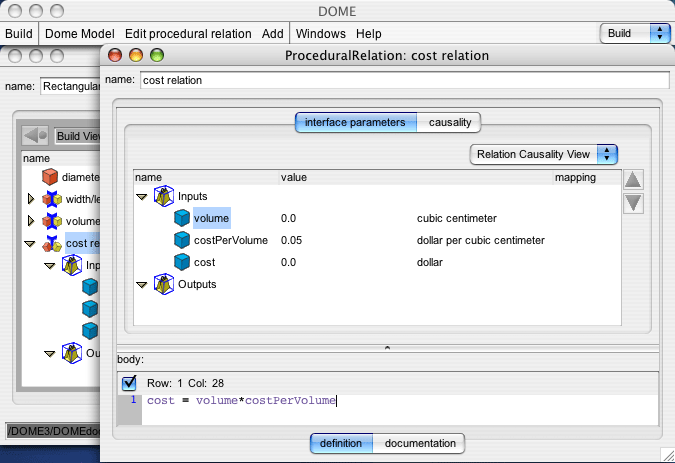This screenshot has width=675, height=463.
Task: Collapse Outputs node in background model tree
Action: pos(50,354)
